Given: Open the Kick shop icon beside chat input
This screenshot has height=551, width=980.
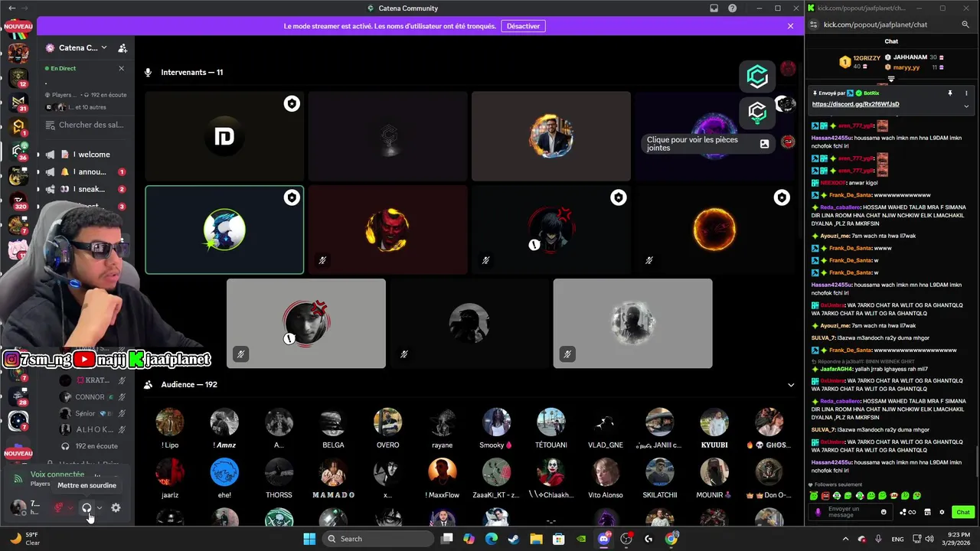Looking at the screenshot, I should pyautogui.click(x=927, y=512).
